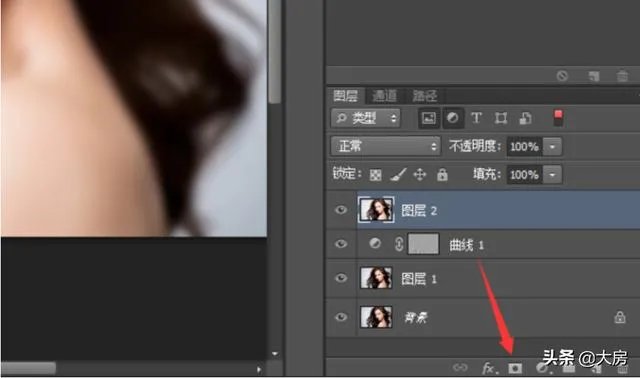This screenshot has height=378, width=640.
Task: Click the 背景 layer name
Action: pyautogui.click(x=416, y=317)
